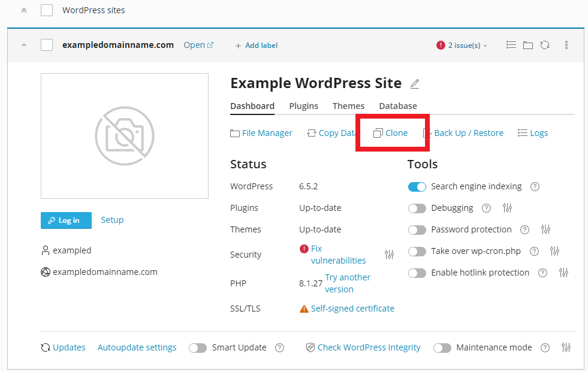This screenshot has height=372, width=588.
Task: Switch to list view of sites
Action: pos(511,44)
